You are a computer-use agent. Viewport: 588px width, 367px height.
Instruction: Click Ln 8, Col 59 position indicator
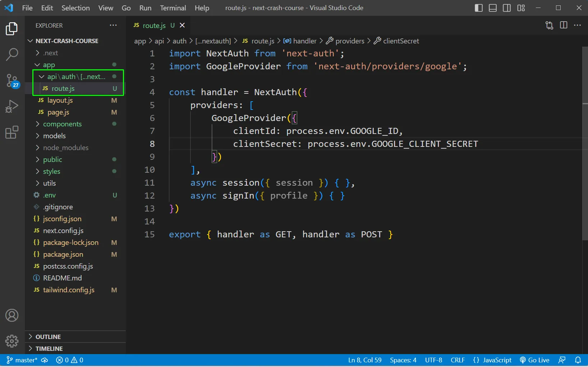point(365,360)
